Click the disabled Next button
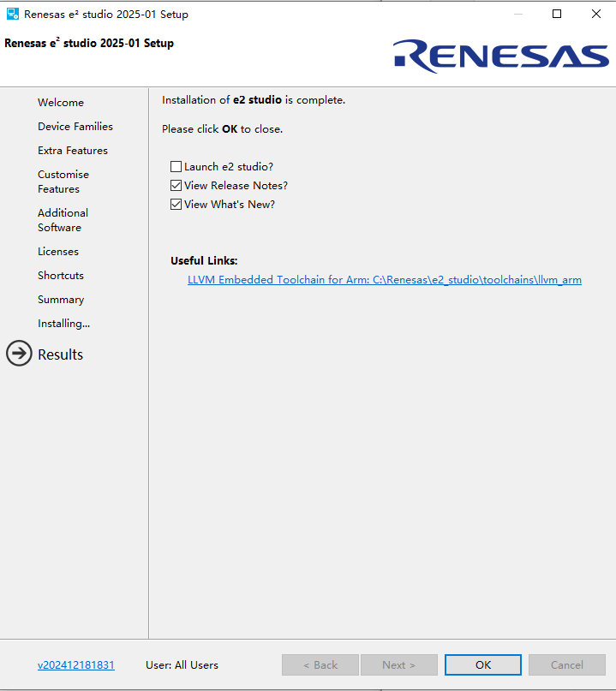The width and height of the screenshot is (616, 691). pyautogui.click(x=399, y=664)
